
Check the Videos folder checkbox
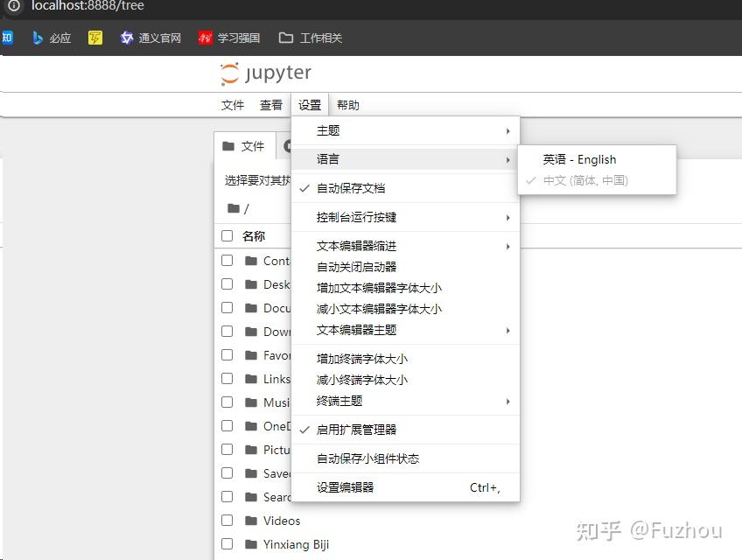point(227,521)
